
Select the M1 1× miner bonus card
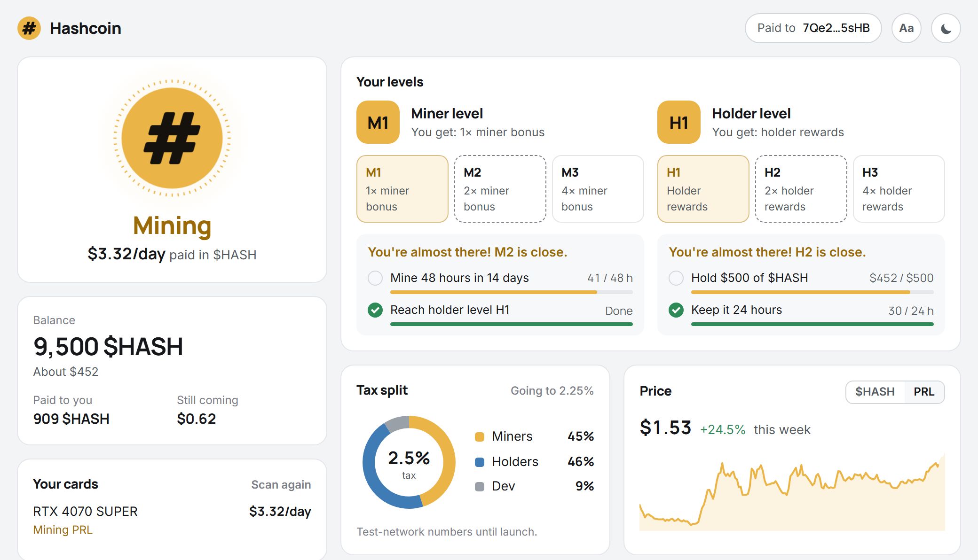click(x=402, y=189)
